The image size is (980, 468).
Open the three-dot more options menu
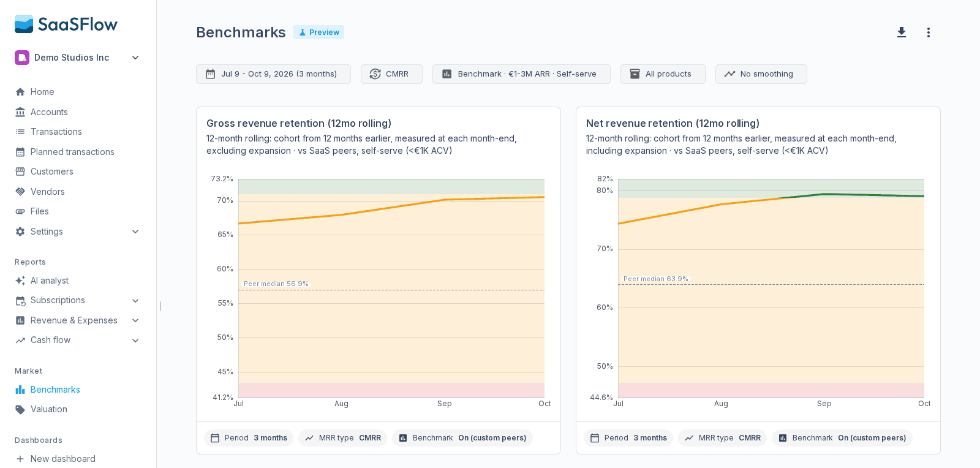(929, 32)
